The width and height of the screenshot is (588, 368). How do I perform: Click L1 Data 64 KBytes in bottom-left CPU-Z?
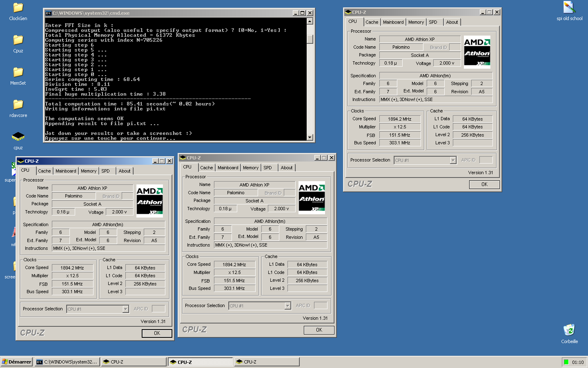coord(145,268)
